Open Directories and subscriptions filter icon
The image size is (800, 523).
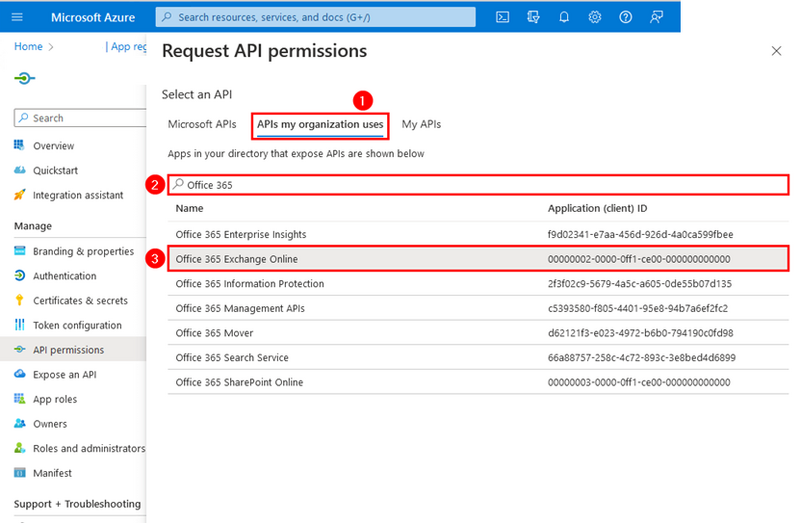[x=533, y=17]
